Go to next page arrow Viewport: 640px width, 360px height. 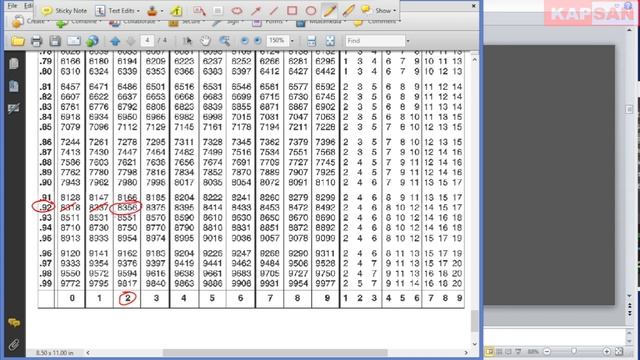click(131, 41)
